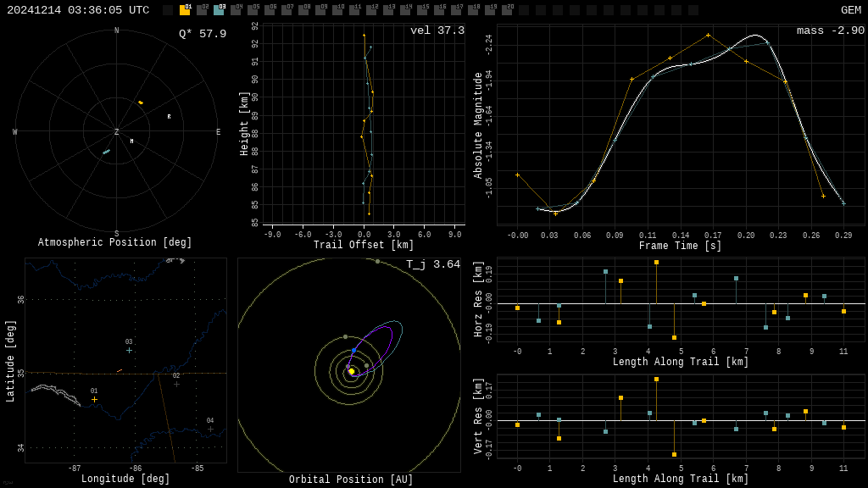Click station 02 gray cross on map
Screen dimensions: 868x488
point(176,384)
